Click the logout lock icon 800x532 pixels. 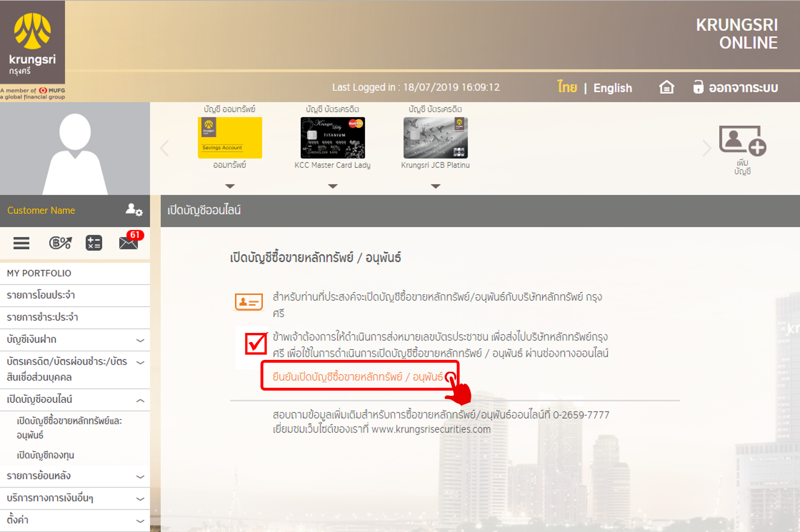[x=698, y=87]
